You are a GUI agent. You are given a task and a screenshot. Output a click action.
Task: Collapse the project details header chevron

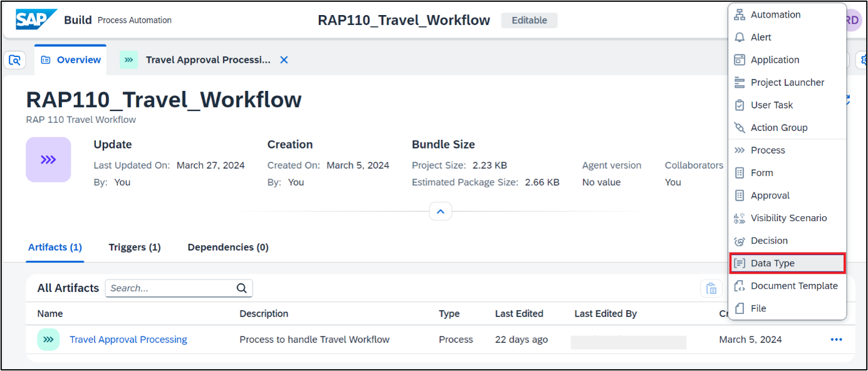coord(441,212)
